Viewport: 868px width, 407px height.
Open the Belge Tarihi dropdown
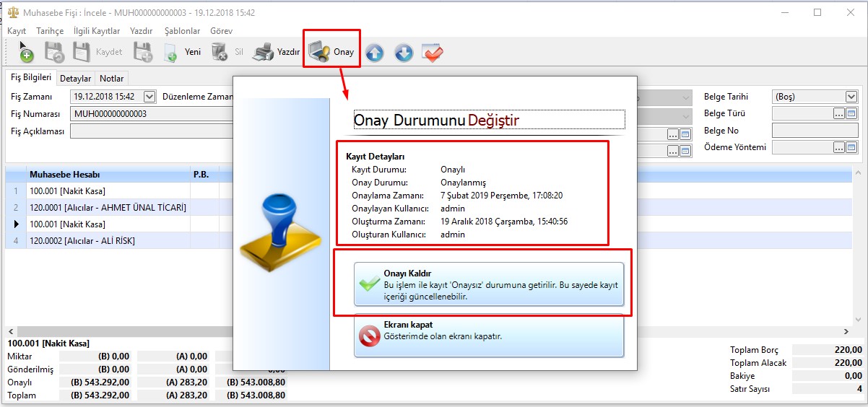click(851, 97)
